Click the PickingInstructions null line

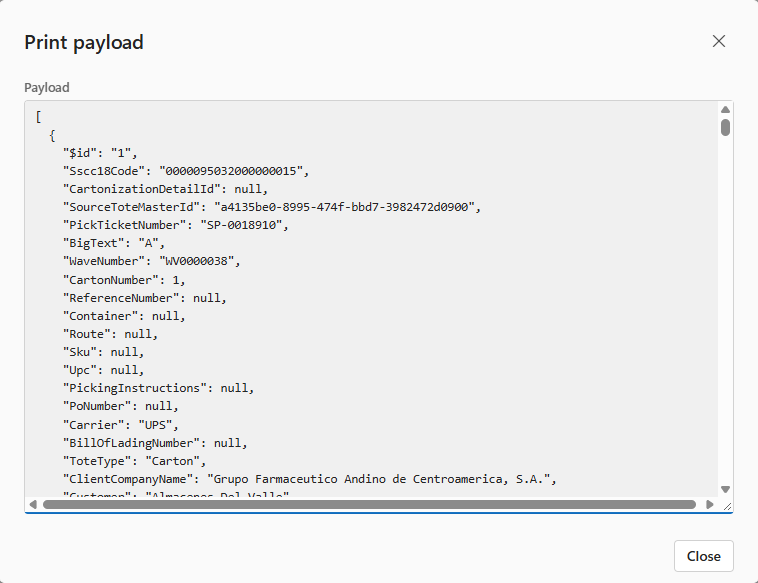pos(158,388)
